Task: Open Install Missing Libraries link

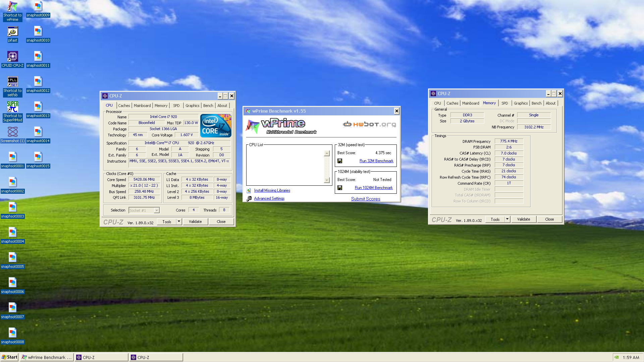Action: (272, 190)
